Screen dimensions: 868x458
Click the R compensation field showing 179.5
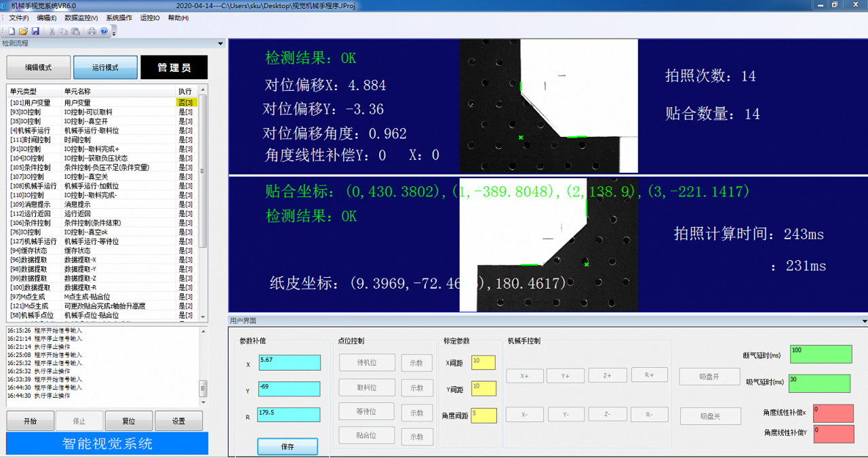point(289,416)
